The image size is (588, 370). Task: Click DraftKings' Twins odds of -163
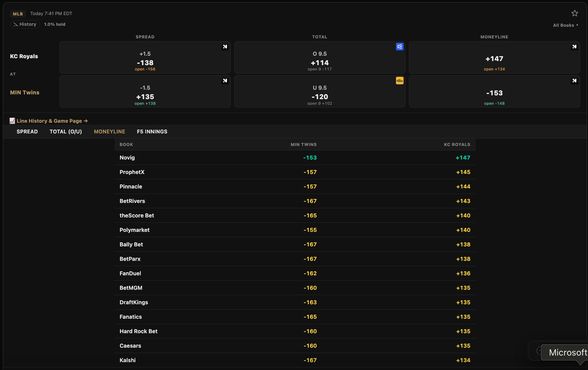pos(310,302)
